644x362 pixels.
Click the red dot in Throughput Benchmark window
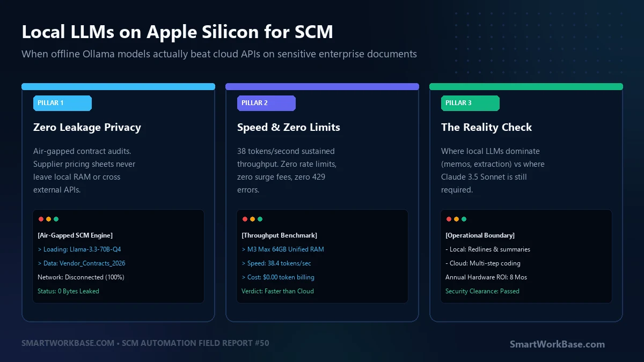tap(245, 219)
